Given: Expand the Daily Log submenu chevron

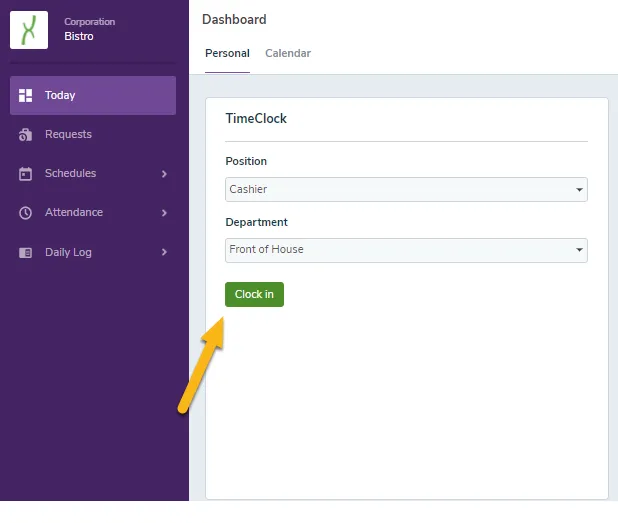Looking at the screenshot, I should point(164,252).
